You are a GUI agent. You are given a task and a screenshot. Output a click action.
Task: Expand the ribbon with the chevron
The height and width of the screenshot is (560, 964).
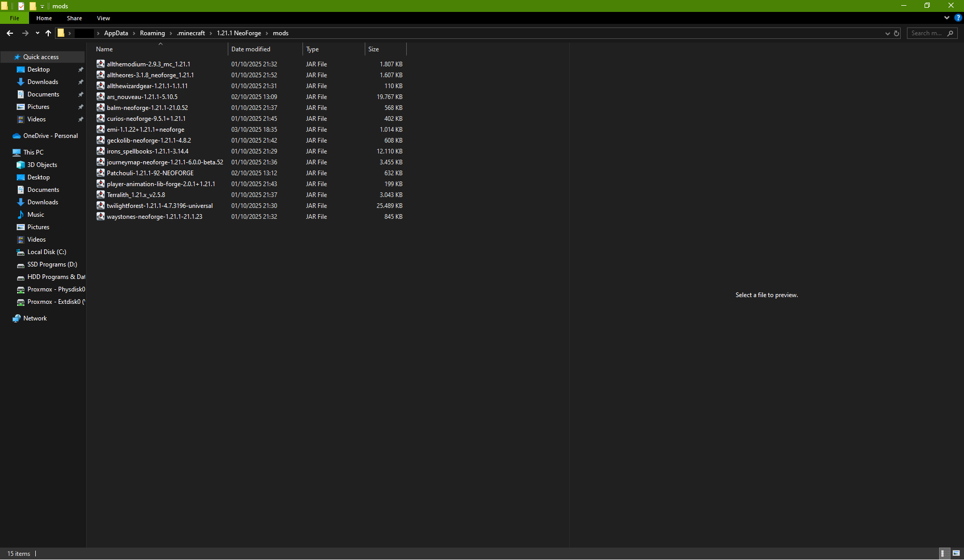946,18
